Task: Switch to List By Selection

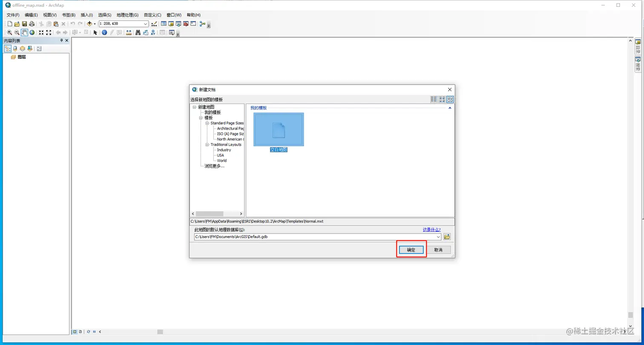Action: [29, 49]
